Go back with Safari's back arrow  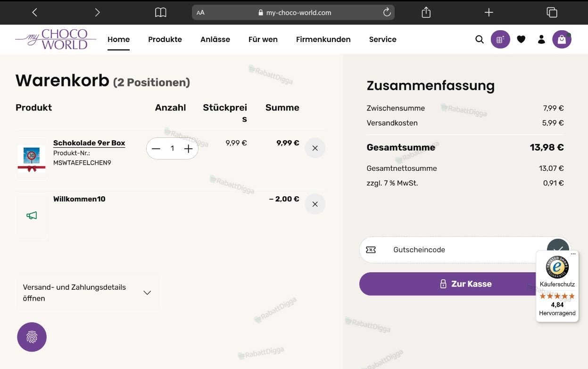coord(34,13)
